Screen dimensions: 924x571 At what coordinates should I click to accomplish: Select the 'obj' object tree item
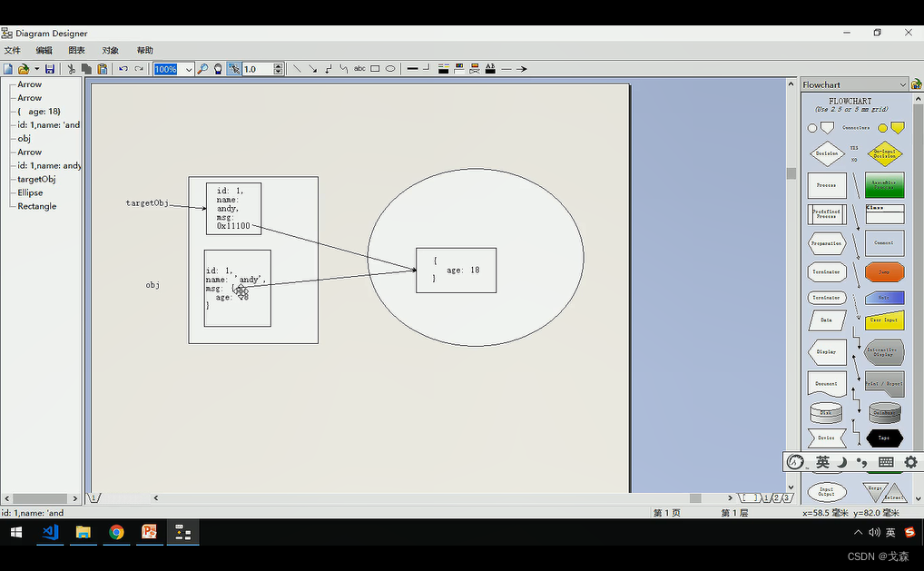(25, 139)
